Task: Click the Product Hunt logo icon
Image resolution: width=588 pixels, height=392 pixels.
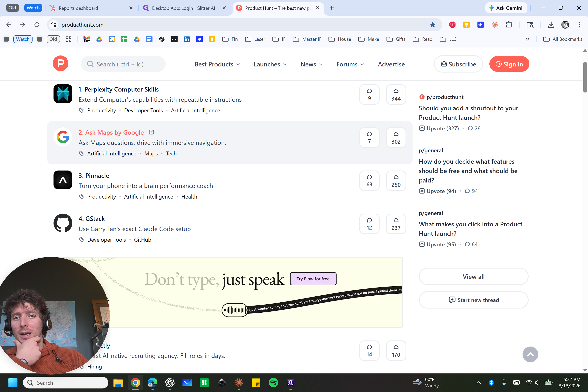Action: pyautogui.click(x=61, y=64)
